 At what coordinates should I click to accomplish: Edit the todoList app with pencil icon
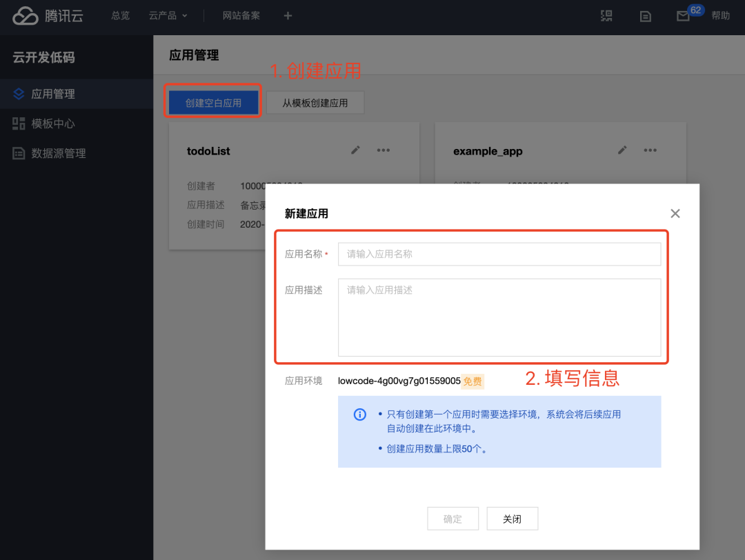[x=355, y=150]
